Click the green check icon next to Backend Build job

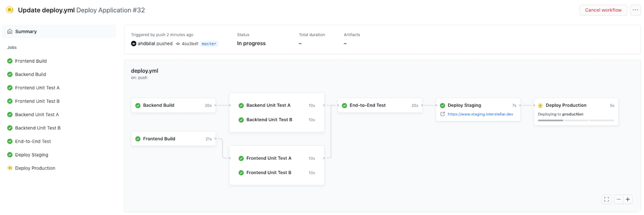tap(10, 74)
